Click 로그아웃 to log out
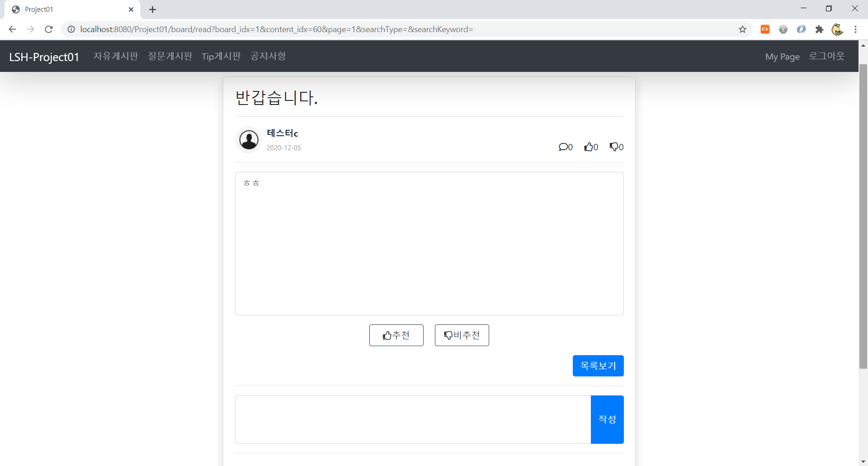 [x=826, y=56]
